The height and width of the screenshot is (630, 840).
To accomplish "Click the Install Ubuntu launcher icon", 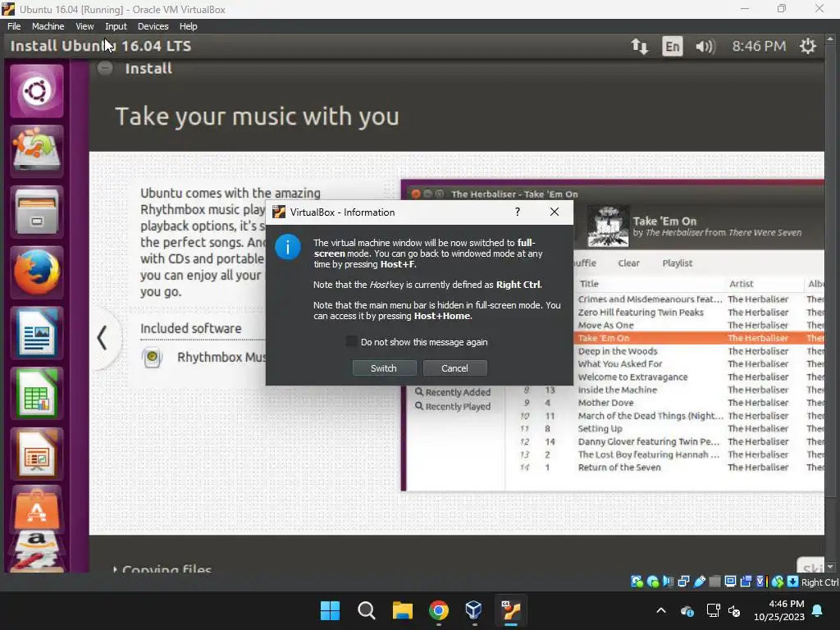I will 36,152.
